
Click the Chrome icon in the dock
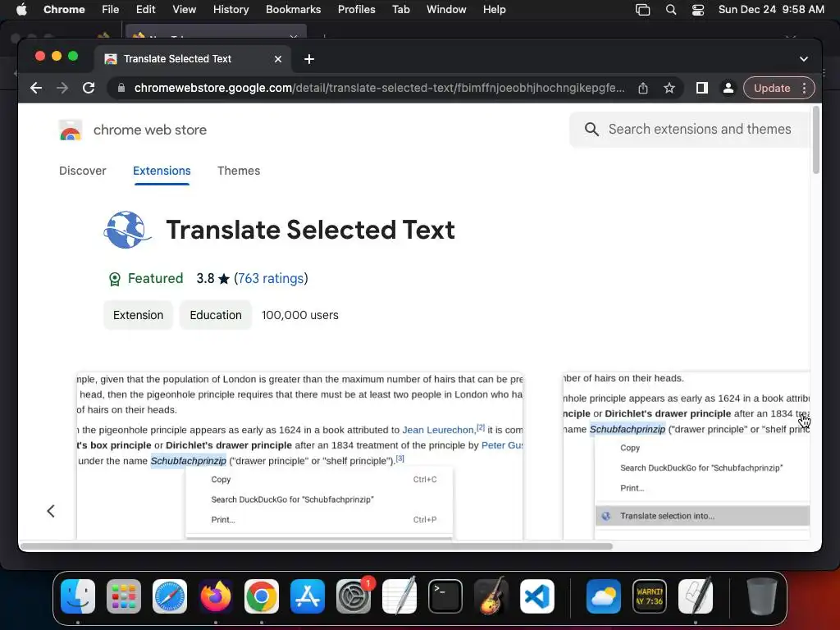click(262, 596)
